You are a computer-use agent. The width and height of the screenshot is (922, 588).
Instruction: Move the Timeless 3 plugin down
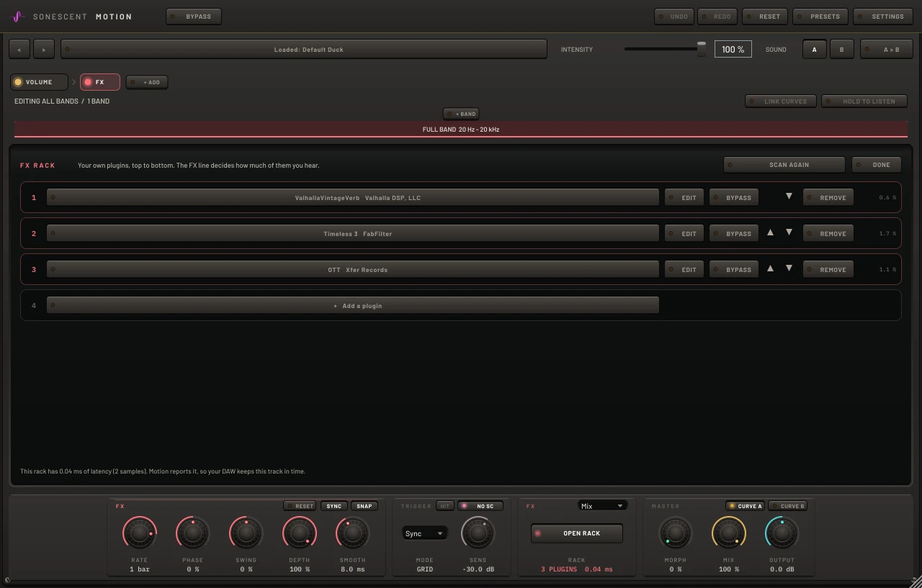(789, 232)
